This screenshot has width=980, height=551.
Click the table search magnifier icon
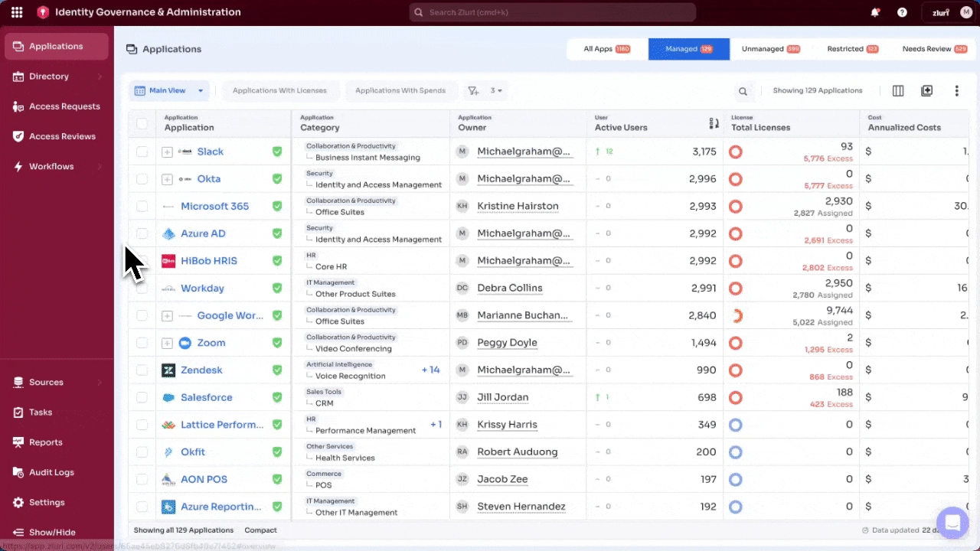click(x=743, y=91)
